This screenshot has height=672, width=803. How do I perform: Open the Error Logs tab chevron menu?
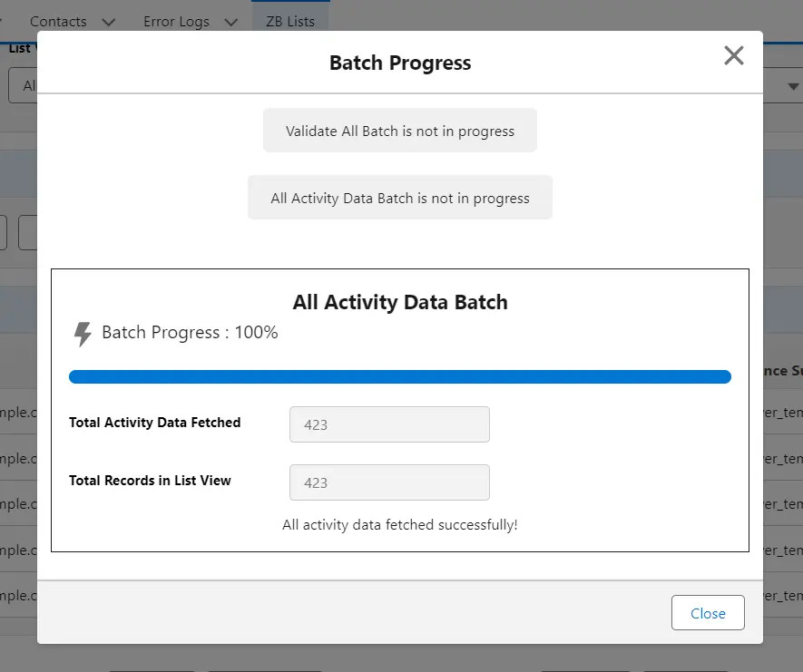[230, 22]
